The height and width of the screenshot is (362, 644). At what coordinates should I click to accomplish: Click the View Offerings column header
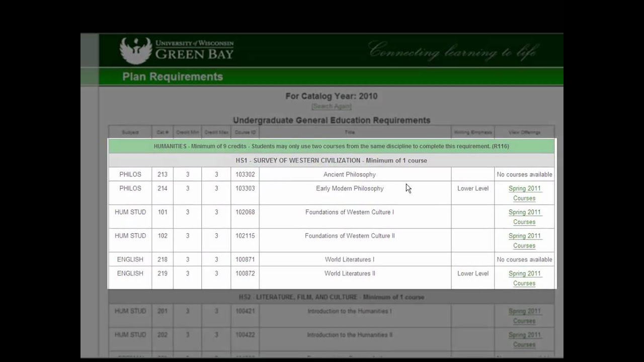[524, 133]
